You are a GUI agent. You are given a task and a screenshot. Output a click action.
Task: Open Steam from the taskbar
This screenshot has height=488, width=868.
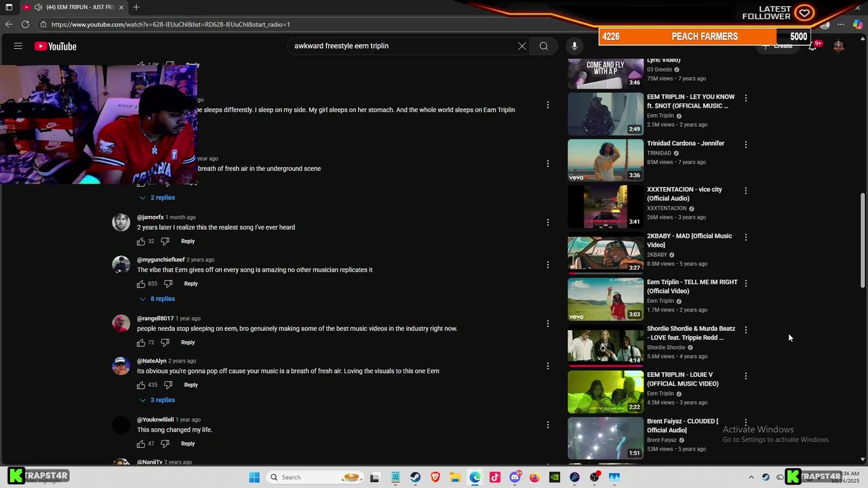[415, 477]
